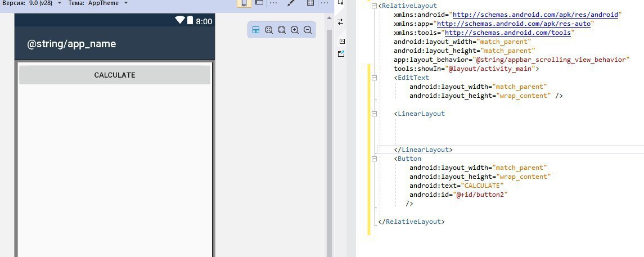Open the schemas.android.com/tools link
The image size is (644, 257).
tap(508, 33)
